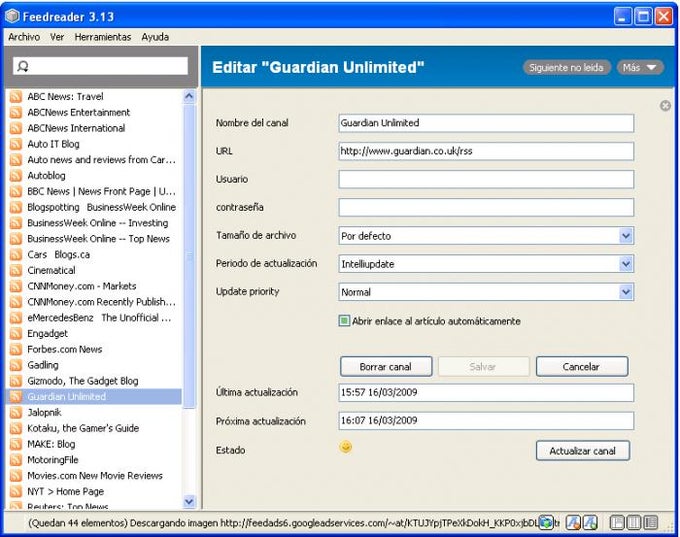Click the feed icon next to Kotaku, the Gamer's Guide
This screenshot has height=537, width=680.
(16, 428)
